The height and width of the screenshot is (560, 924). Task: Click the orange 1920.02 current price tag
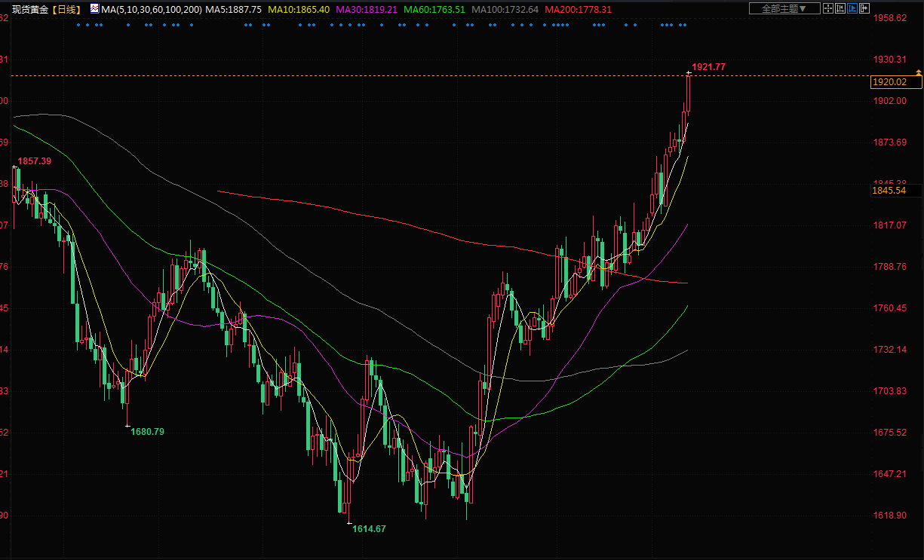pos(889,81)
